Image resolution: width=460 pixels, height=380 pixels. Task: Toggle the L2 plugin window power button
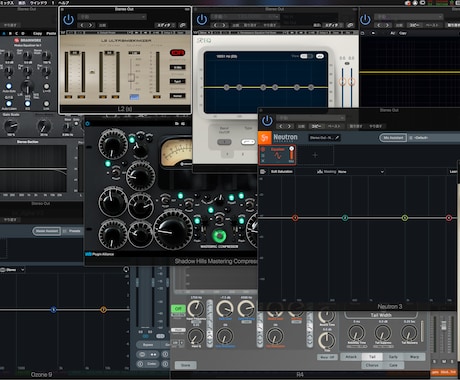click(x=68, y=20)
